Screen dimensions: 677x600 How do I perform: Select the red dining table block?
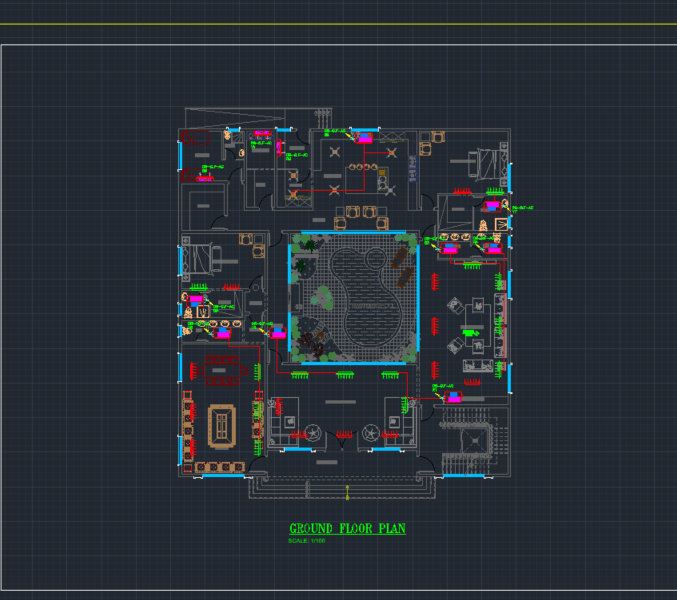tap(226, 367)
